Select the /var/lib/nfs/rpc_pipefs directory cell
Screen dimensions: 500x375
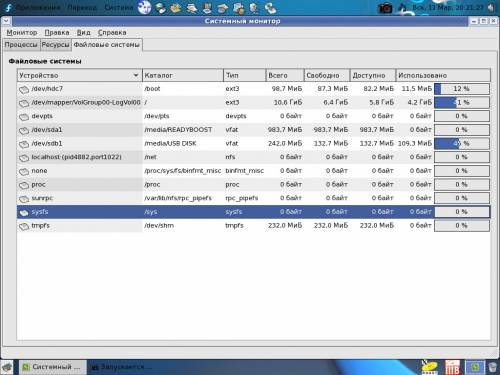click(178, 198)
